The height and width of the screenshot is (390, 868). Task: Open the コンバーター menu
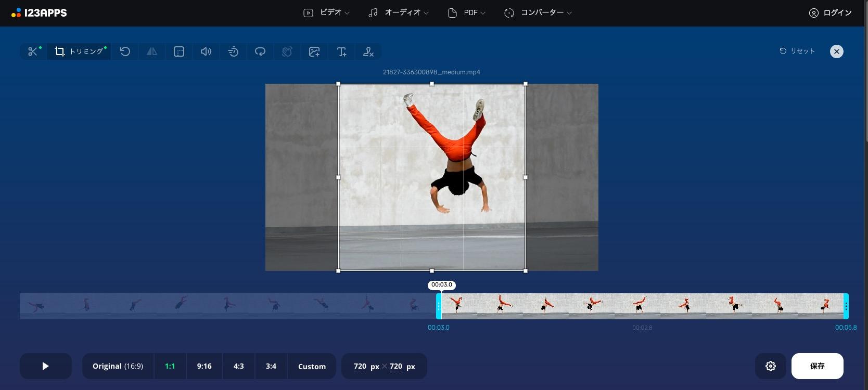pos(538,13)
